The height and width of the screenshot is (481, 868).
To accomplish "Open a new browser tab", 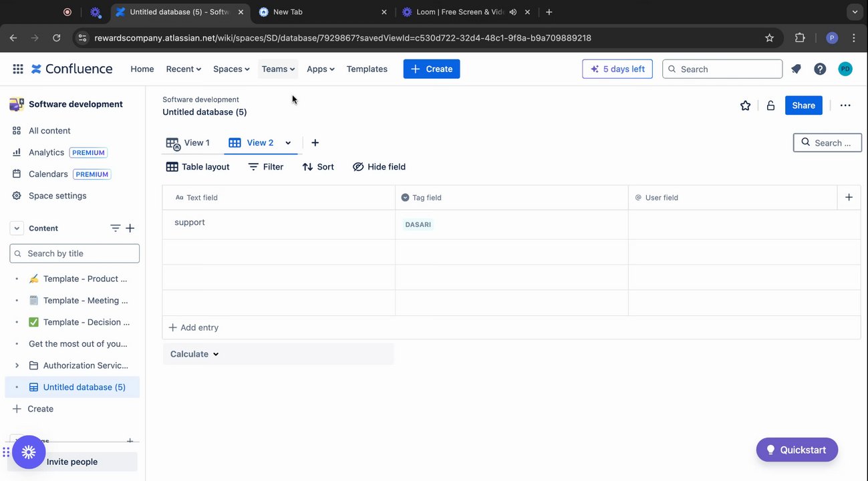I will coord(549,12).
